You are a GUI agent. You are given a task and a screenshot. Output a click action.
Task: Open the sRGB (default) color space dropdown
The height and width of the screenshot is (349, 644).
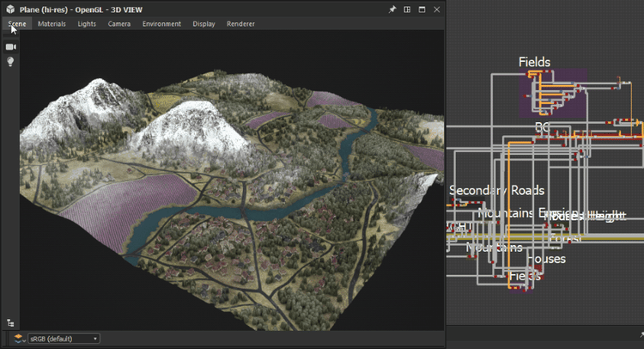64,339
